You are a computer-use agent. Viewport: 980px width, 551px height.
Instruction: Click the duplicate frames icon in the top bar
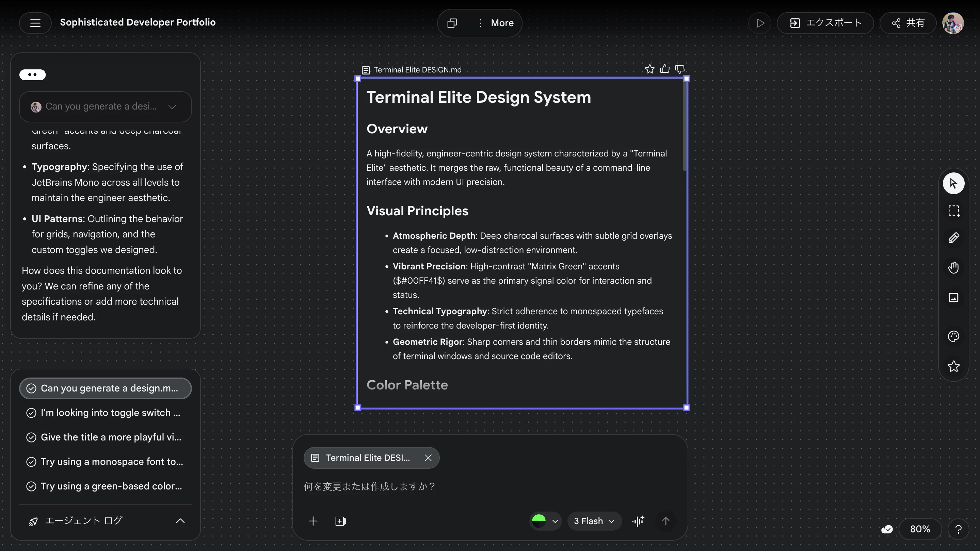pos(452,23)
